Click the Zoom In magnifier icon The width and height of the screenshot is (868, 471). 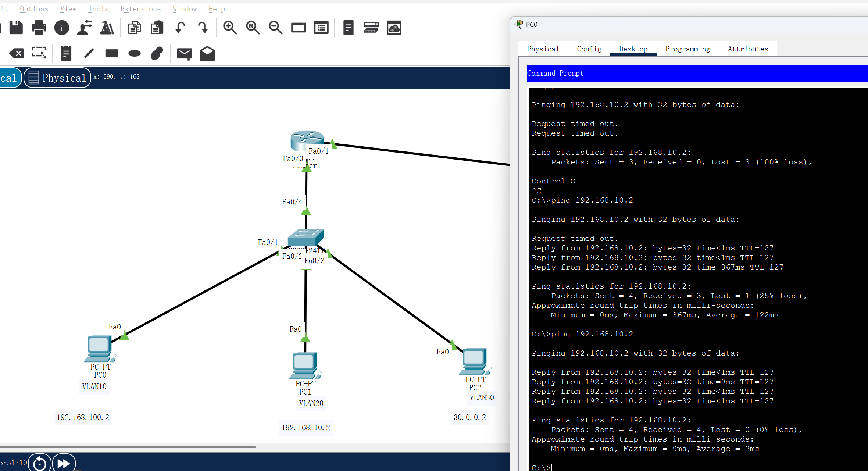[x=230, y=28]
